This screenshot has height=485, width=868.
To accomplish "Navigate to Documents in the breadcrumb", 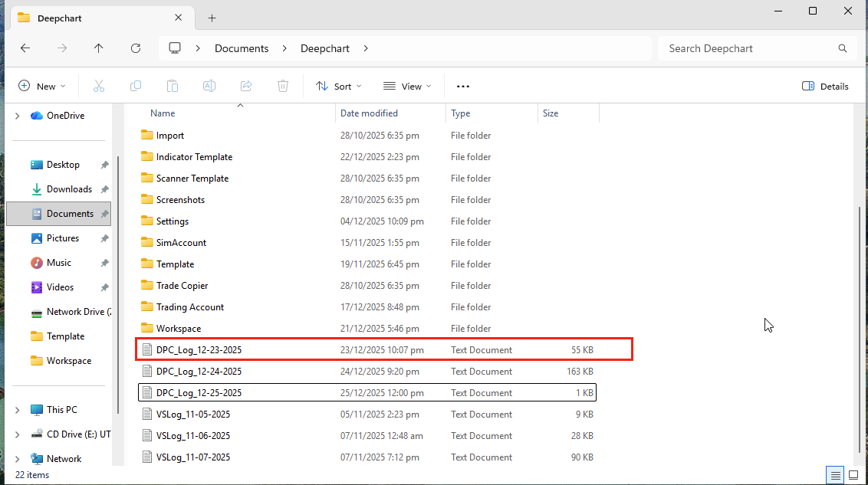I will [x=242, y=48].
